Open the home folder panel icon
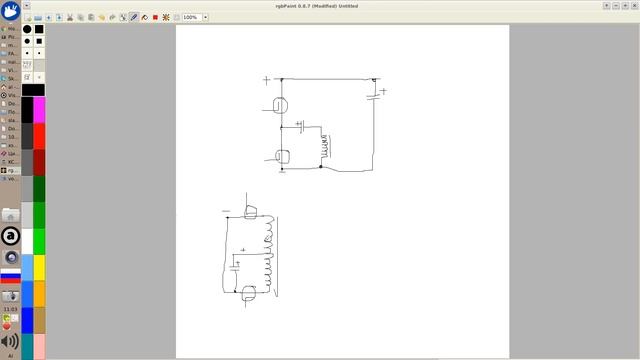The width and height of the screenshot is (640, 360). 10,215
